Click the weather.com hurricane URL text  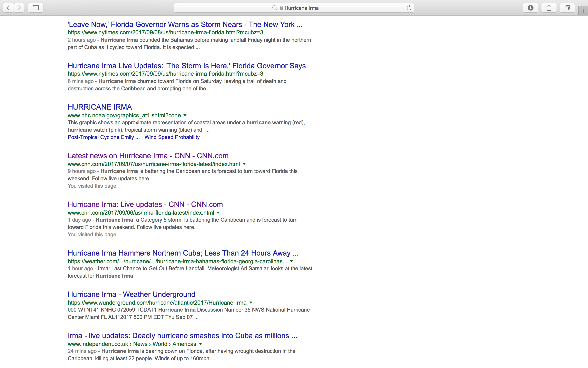click(x=177, y=261)
